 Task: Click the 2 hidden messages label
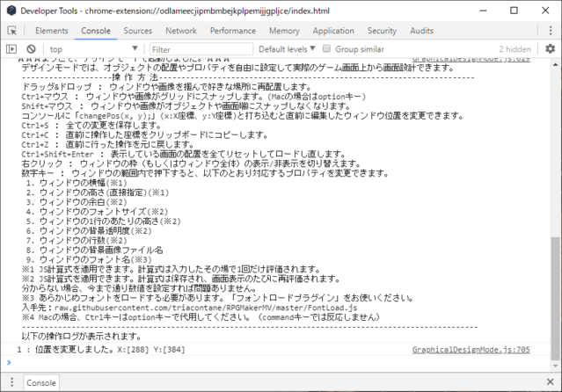click(x=515, y=49)
